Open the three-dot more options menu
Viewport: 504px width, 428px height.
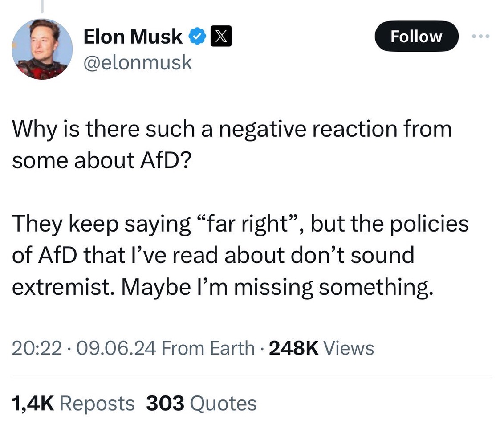pyautogui.click(x=480, y=37)
